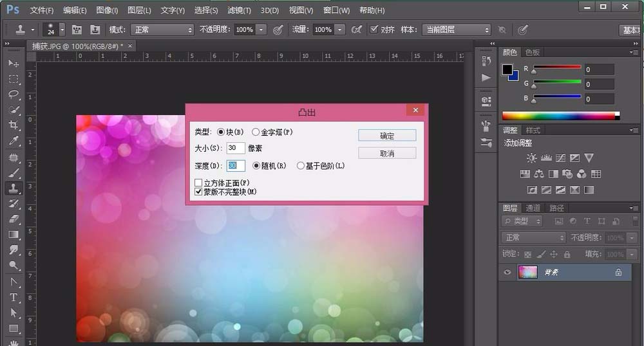Select the Gradient tool

[13, 235]
